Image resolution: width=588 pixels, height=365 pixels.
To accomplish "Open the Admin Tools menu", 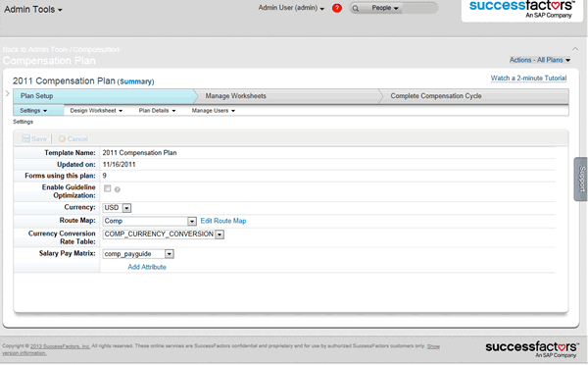I will (x=33, y=10).
